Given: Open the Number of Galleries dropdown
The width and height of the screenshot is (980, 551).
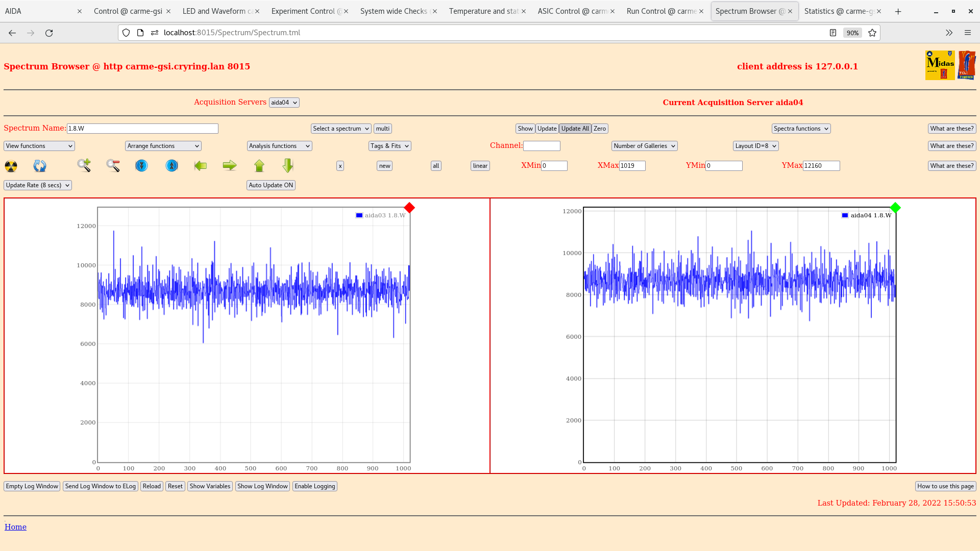Looking at the screenshot, I should [x=645, y=146].
